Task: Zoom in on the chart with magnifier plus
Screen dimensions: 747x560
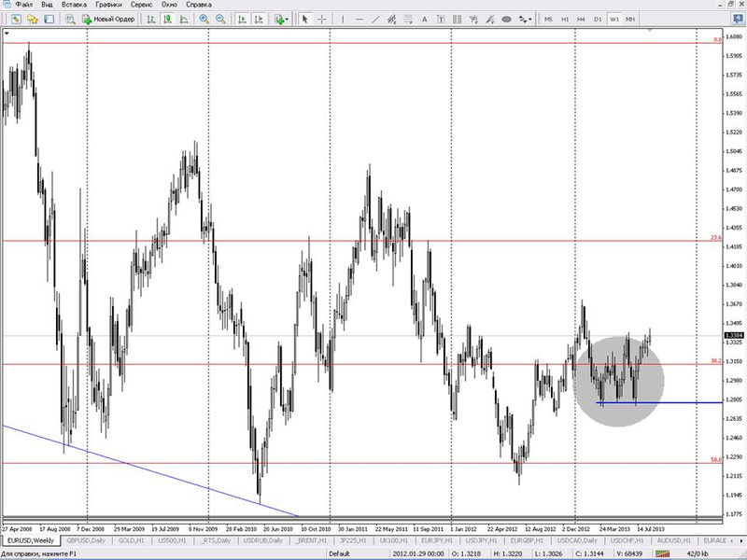Action: [204, 20]
